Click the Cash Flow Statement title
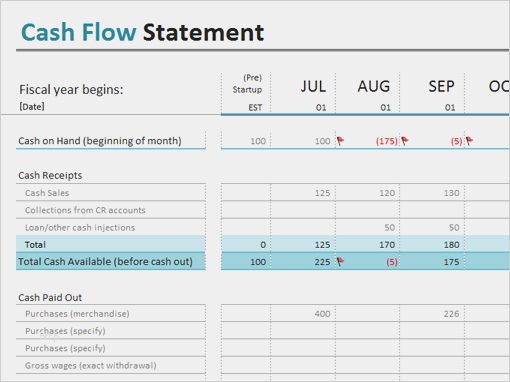This screenshot has width=510, height=382. 143,32
